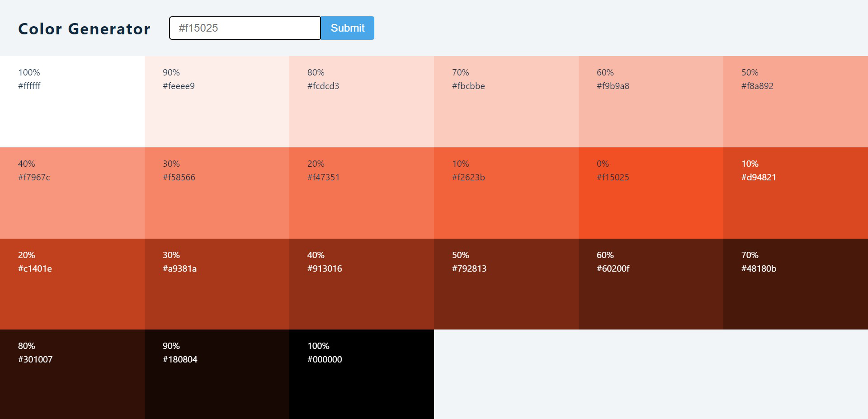Select the white #ffffff swatch

(x=72, y=102)
